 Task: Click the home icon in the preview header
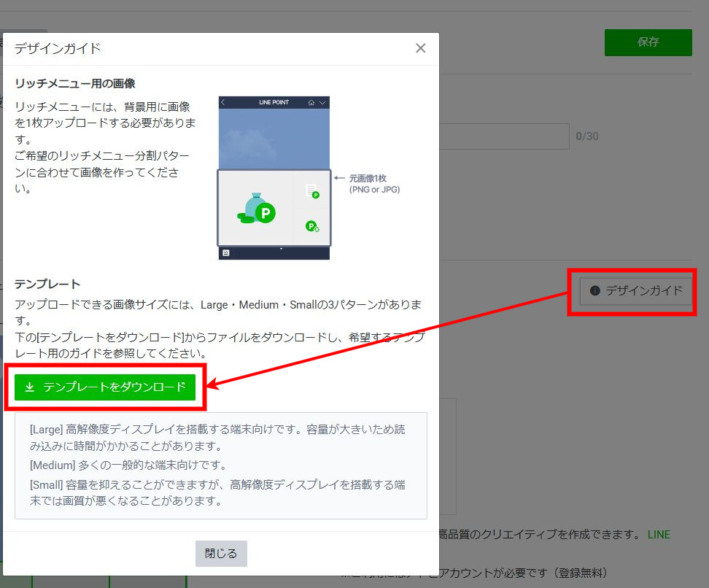click(x=311, y=103)
